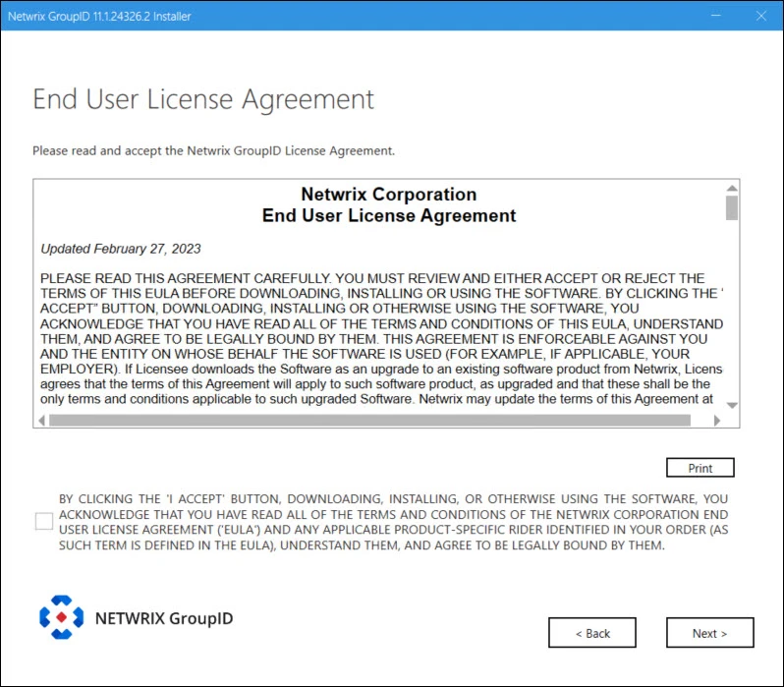Click the Netwrix GroupID logo icon
Screen dimensions: 784x687
click(x=62, y=617)
